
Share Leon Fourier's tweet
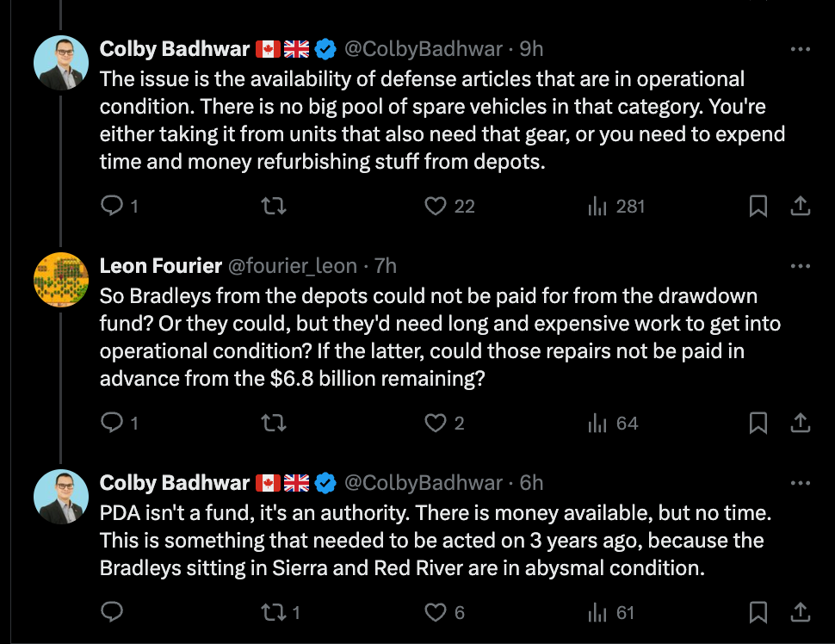[x=800, y=423]
